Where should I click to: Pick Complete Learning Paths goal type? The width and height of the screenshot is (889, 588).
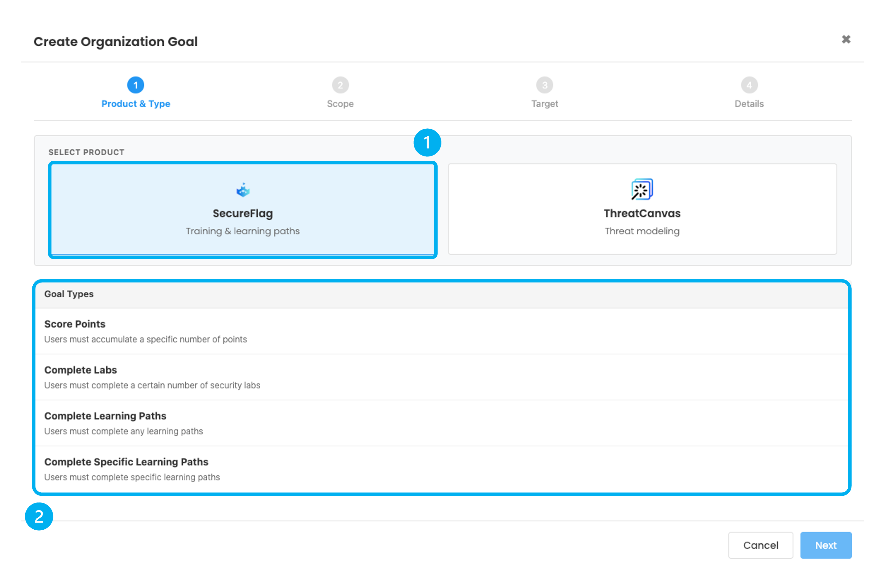coord(442,423)
